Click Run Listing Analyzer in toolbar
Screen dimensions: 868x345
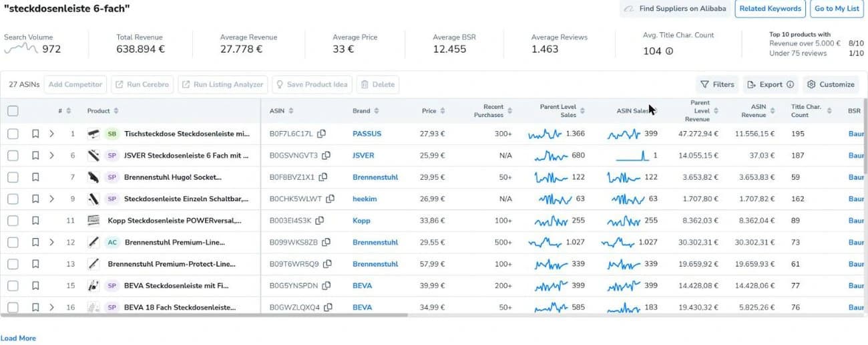click(222, 85)
